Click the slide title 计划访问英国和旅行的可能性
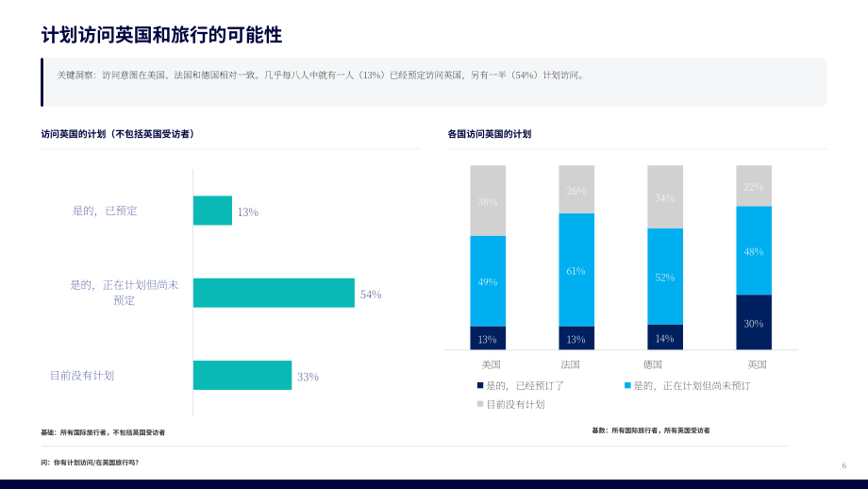Image resolution: width=868 pixels, height=489 pixels. click(x=161, y=35)
